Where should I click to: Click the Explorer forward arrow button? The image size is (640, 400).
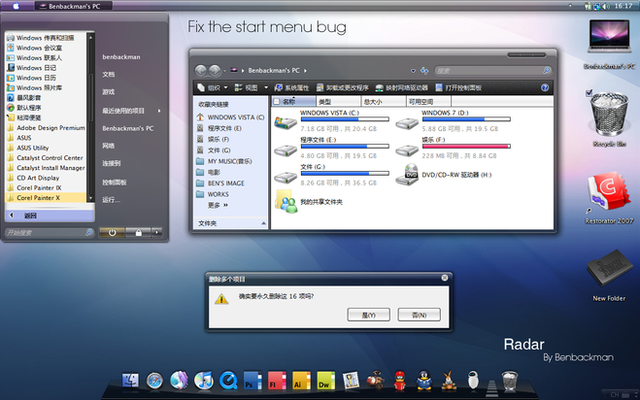point(215,71)
